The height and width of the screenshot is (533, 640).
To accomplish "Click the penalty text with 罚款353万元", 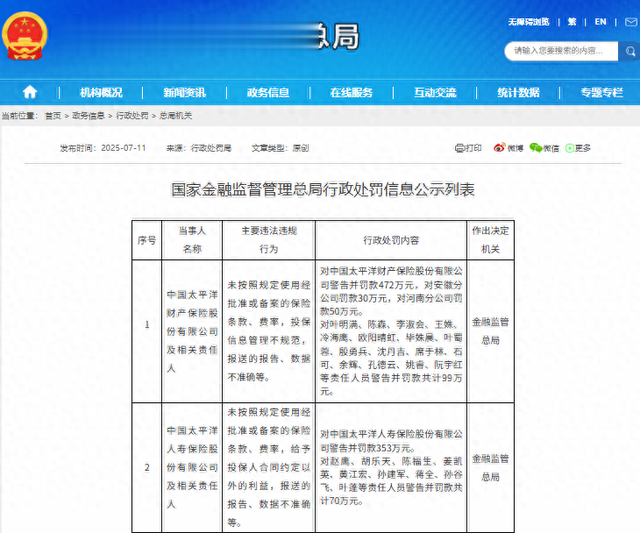I will [x=391, y=468].
